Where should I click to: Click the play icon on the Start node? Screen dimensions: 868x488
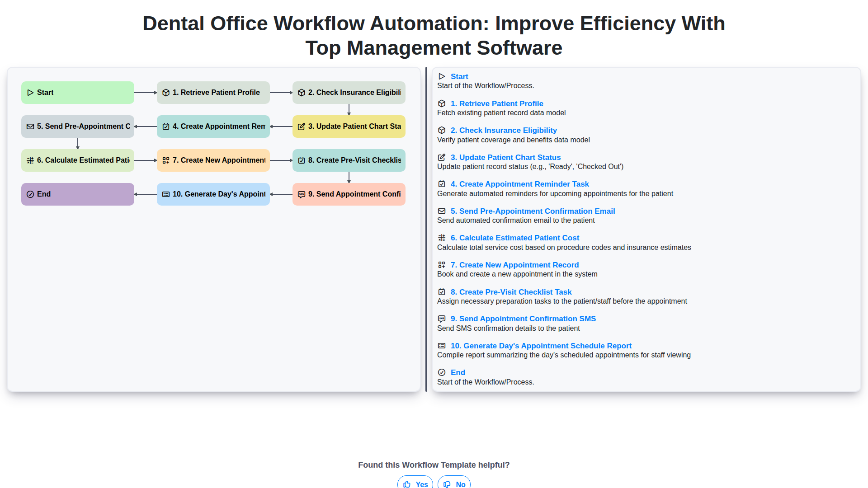(x=31, y=92)
